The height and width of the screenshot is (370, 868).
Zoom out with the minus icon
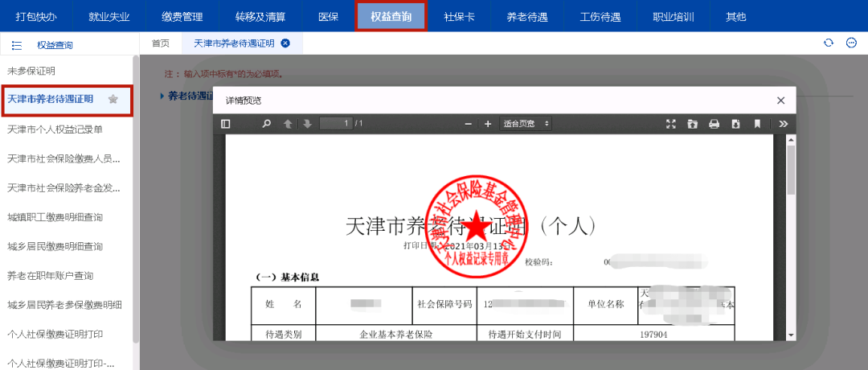[469, 124]
